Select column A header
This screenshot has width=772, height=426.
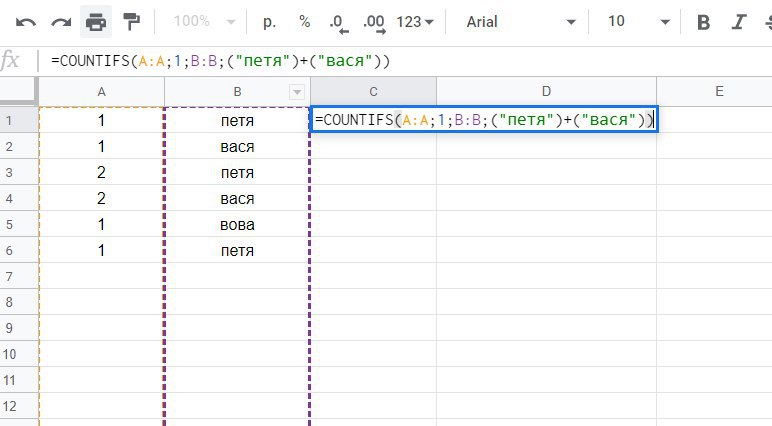[x=101, y=92]
